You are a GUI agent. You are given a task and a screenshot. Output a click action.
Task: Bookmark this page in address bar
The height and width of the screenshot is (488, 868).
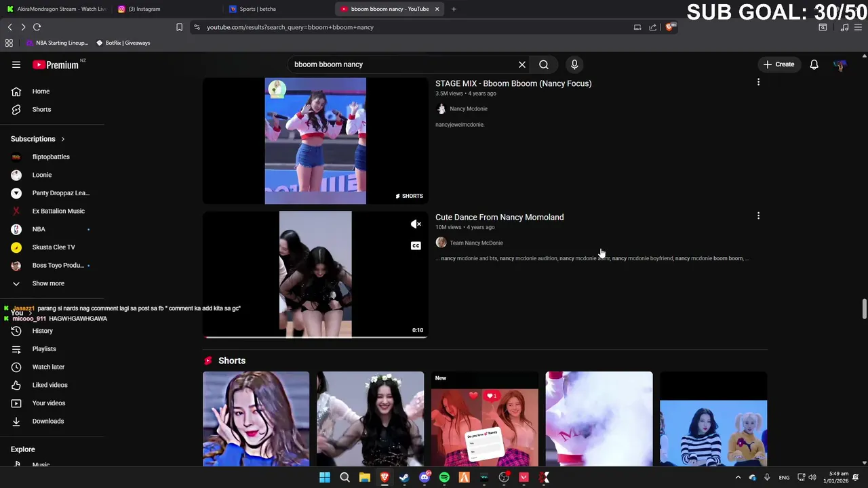point(179,27)
